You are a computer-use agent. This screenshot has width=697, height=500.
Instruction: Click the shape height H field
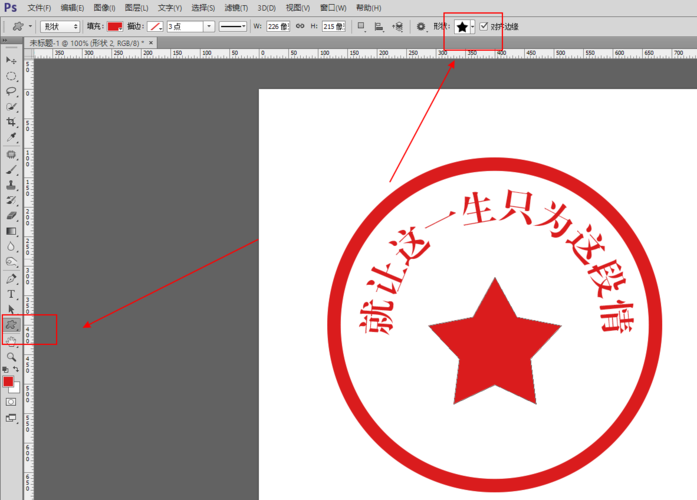click(333, 27)
